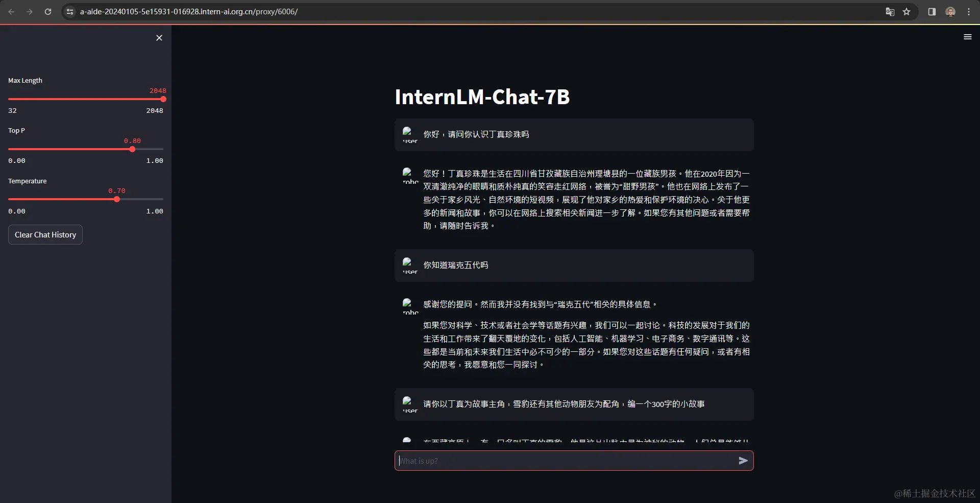
Task: Translate this page icon in address bar
Action: [890, 12]
